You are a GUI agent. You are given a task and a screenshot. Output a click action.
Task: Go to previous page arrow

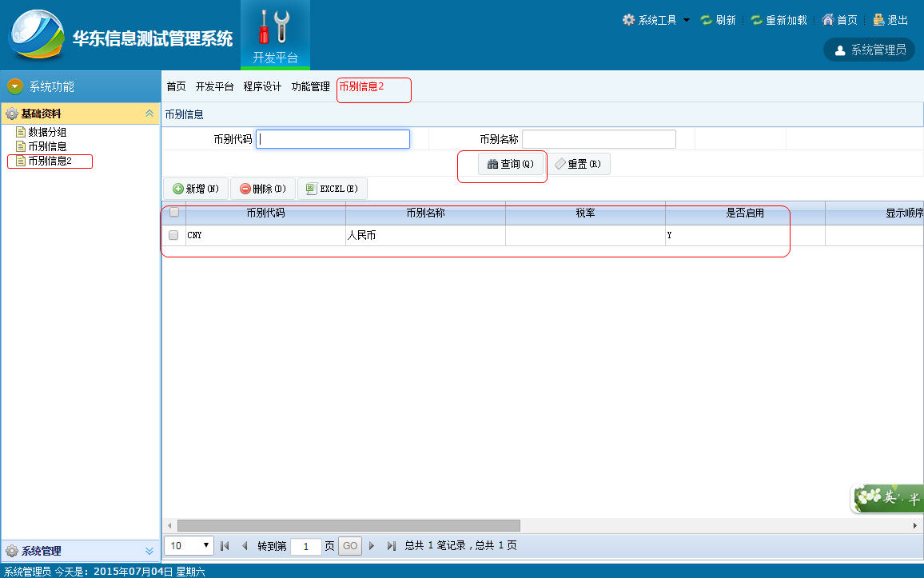pyautogui.click(x=245, y=546)
